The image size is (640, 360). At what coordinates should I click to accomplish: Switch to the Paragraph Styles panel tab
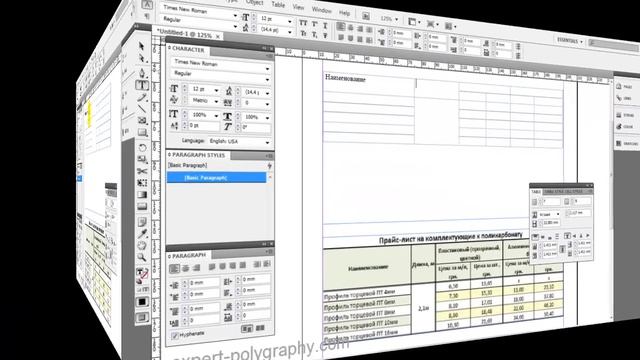[x=198, y=155]
